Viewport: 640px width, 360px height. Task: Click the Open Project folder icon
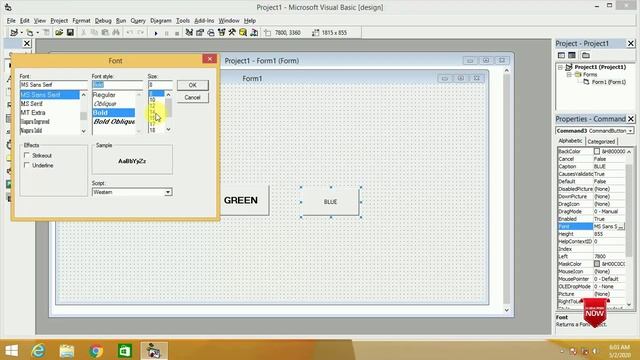59,32
